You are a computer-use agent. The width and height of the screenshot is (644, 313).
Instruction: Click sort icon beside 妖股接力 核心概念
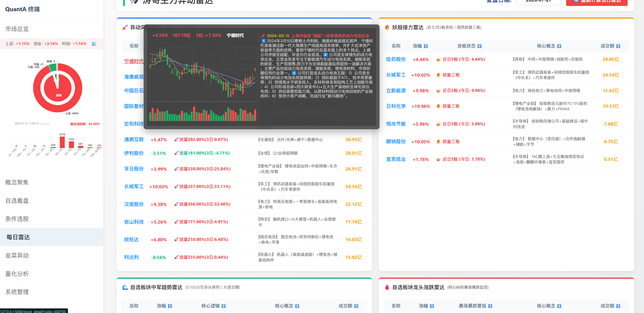point(560,46)
